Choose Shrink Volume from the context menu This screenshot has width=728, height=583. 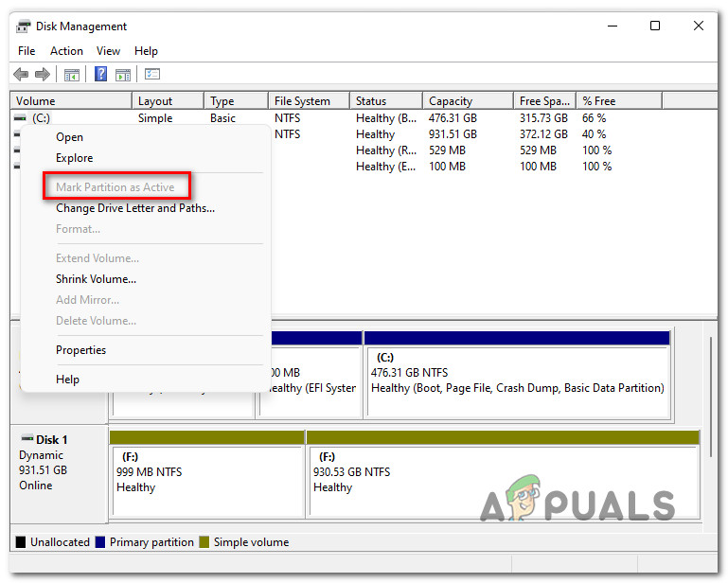(96, 279)
